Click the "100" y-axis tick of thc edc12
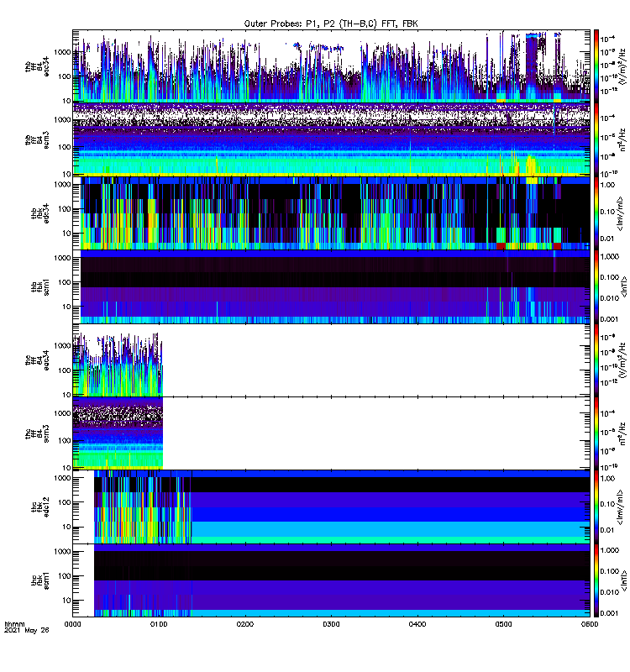Image resolution: width=630 pixels, height=672 pixels. (65, 502)
